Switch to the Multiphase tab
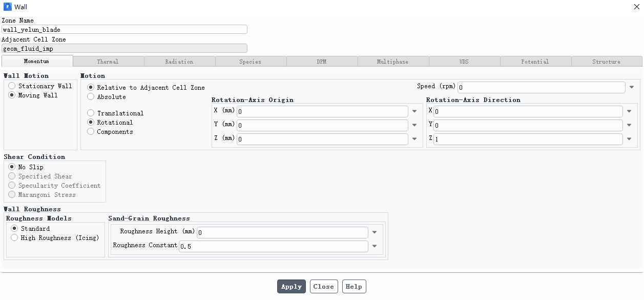 click(392, 62)
